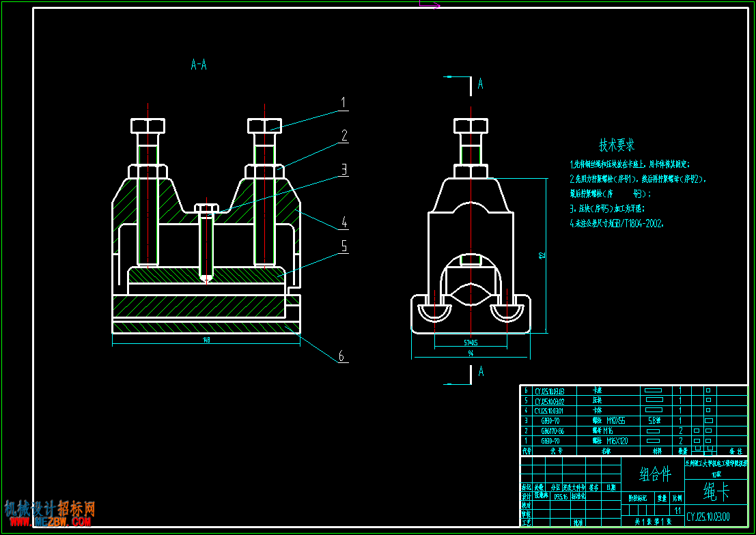Click the 组合件 title block cell
The height and width of the screenshot is (535, 756).
pos(655,474)
